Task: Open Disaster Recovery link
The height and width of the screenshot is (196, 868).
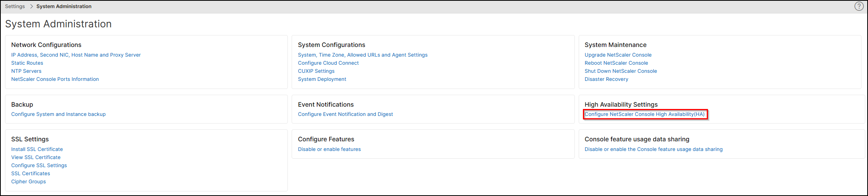Action: [x=606, y=79]
